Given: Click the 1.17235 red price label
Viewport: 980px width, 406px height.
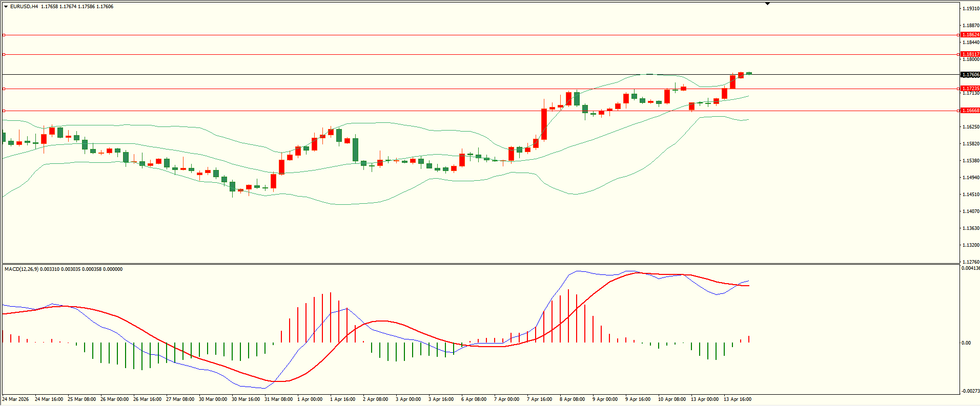Looking at the screenshot, I should [970, 89].
